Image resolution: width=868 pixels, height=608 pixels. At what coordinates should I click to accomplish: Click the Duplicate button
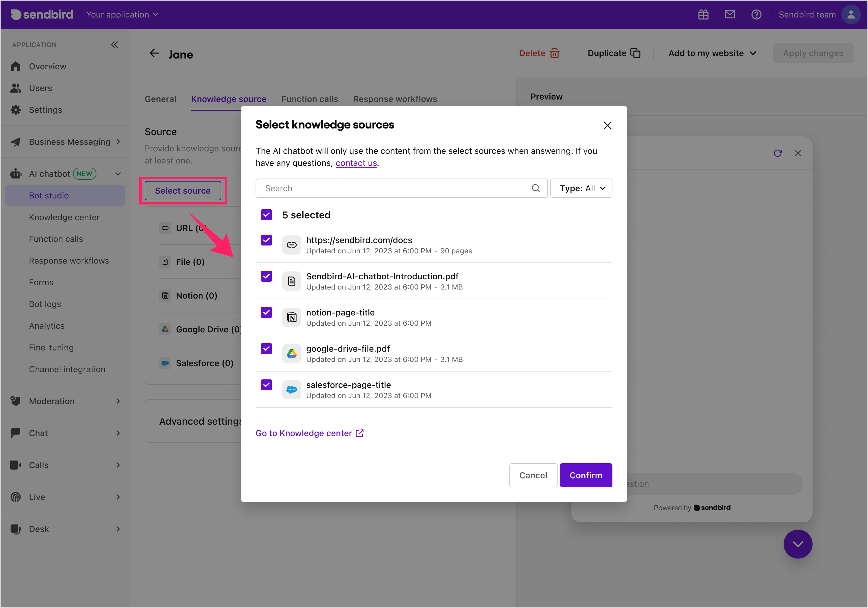(614, 53)
